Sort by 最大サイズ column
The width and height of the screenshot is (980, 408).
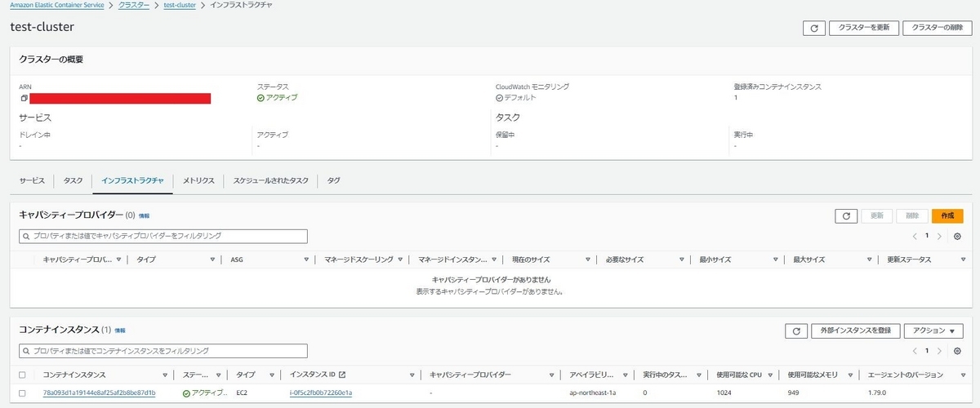(x=868, y=259)
